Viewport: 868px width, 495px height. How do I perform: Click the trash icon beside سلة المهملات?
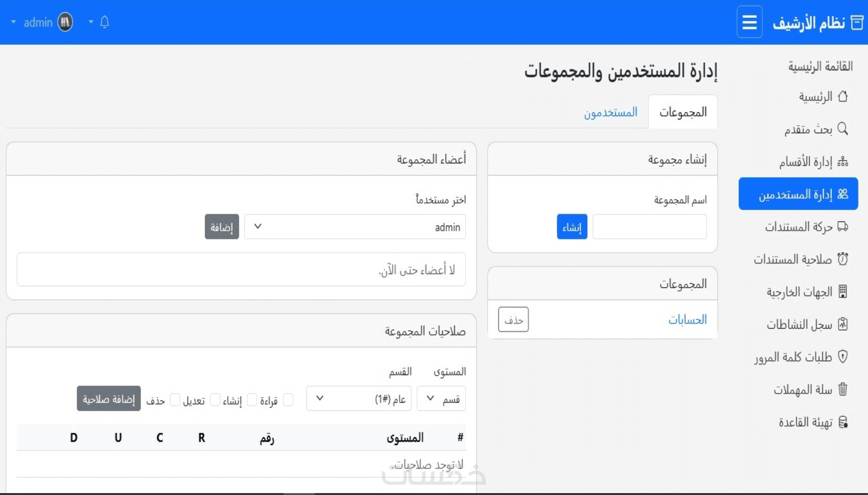pyautogui.click(x=842, y=389)
